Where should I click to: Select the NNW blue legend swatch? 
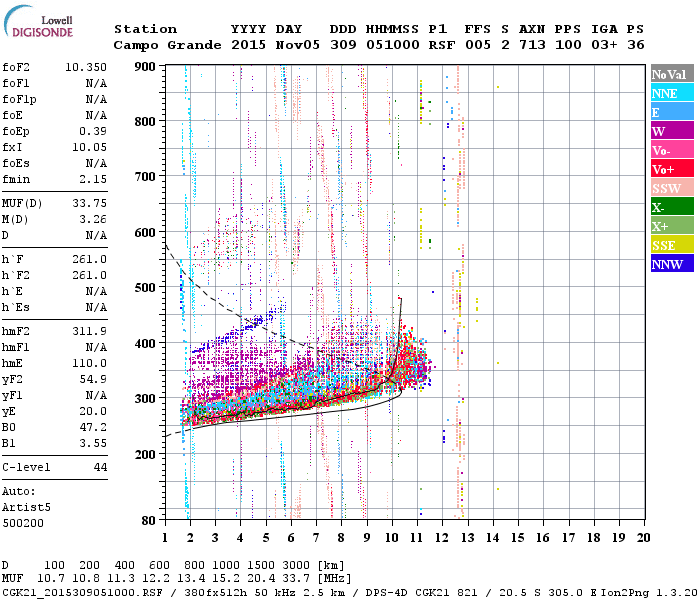(x=672, y=263)
